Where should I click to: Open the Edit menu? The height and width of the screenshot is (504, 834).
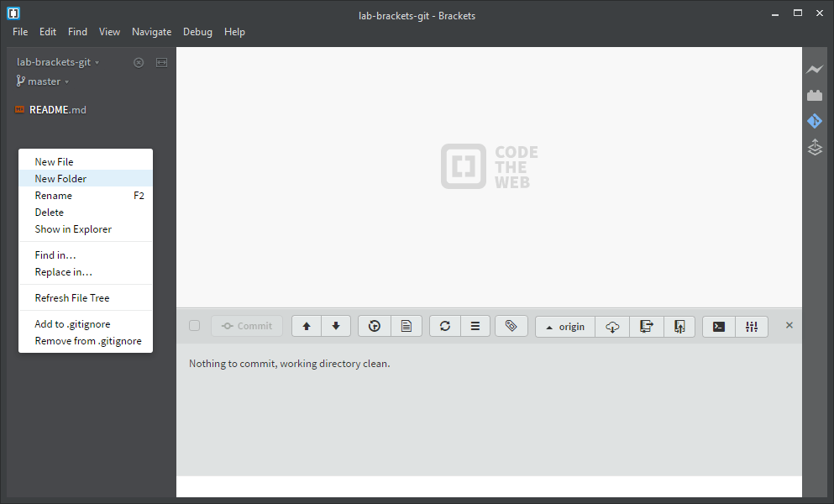(x=48, y=32)
